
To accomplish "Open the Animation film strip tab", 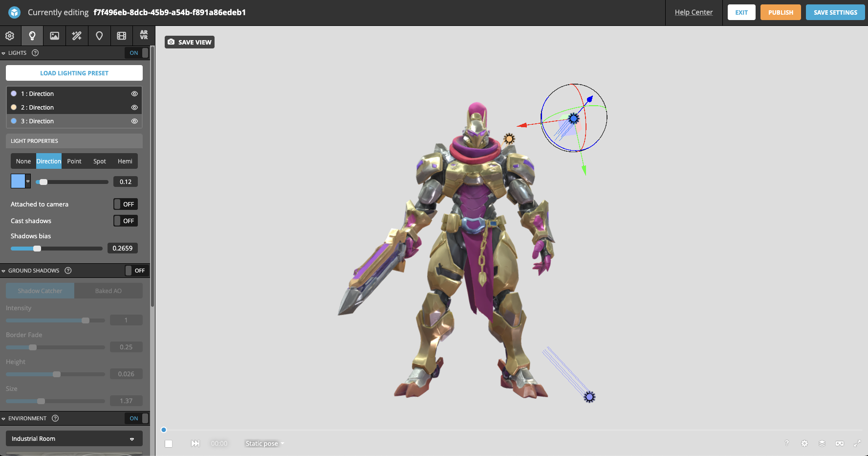I will pyautogui.click(x=122, y=36).
